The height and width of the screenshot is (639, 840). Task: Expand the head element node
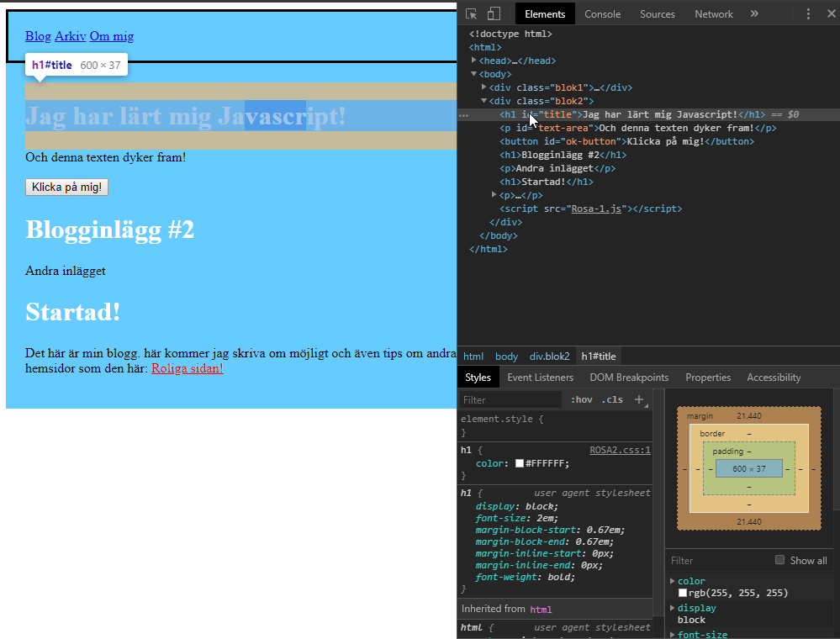pos(473,61)
